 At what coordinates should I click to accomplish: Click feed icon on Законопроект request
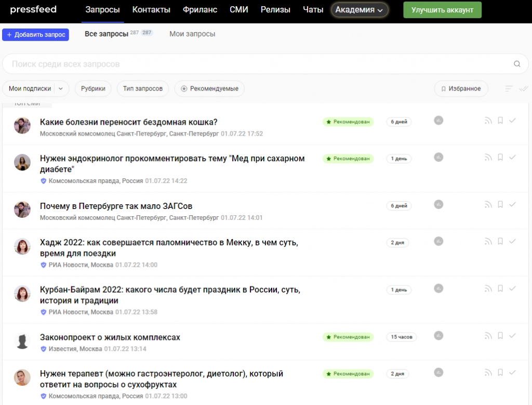(x=488, y=336)
